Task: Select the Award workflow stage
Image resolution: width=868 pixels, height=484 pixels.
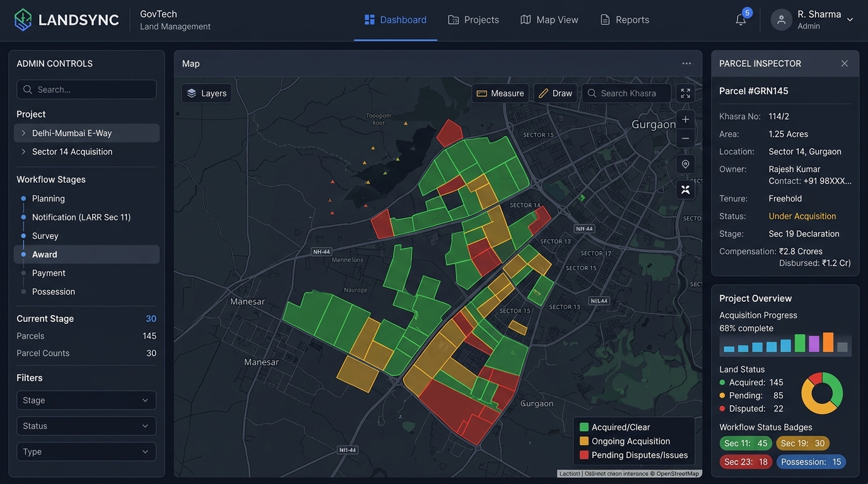Action: (x=86, y=255)
